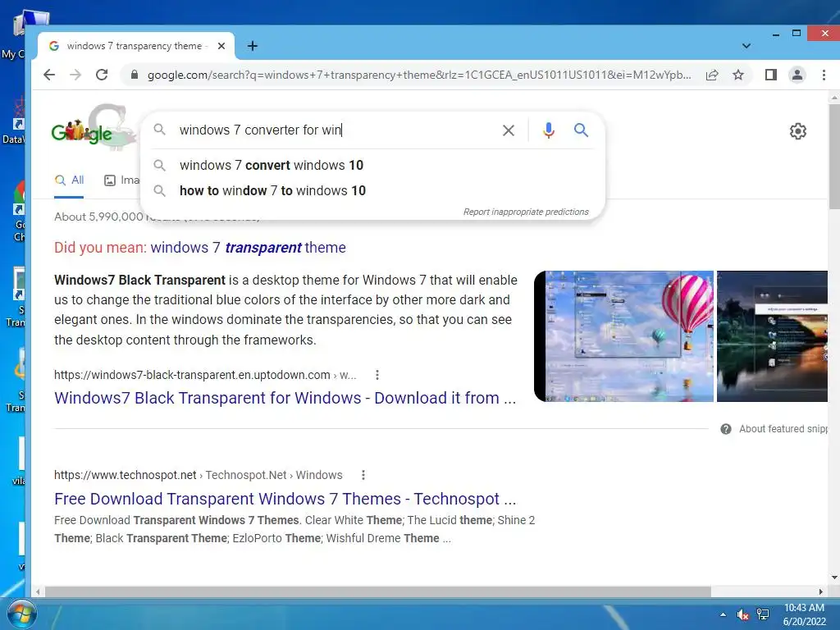Bookmark this page with the star
Viewport: 840px width, 630px height.
[x=738, y=75]
